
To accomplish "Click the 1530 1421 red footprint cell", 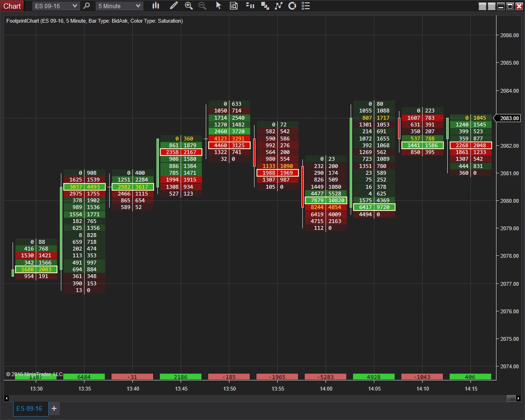I will (x=36, y=255).
